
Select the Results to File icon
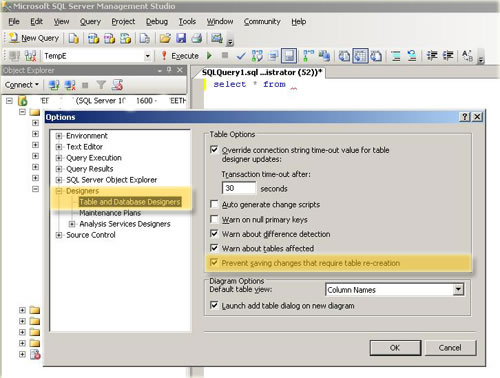tap(376, 56)
